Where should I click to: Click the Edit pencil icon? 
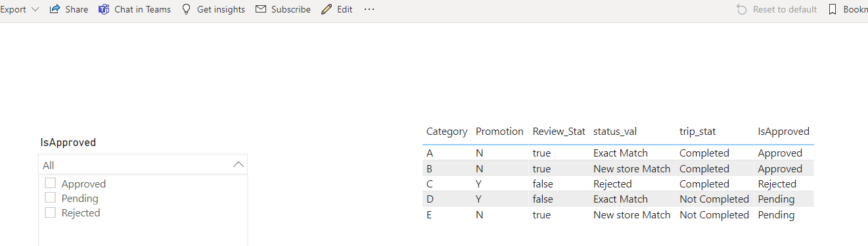coord(327,9)
